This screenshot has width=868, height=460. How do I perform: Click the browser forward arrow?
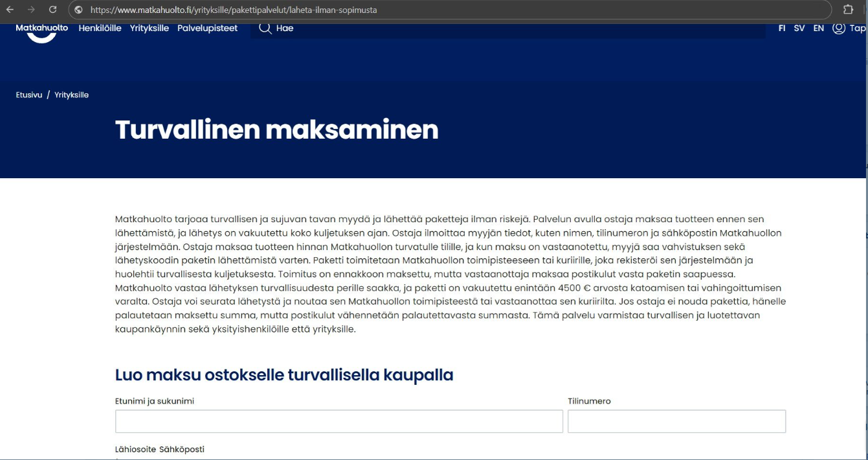click(x=31, y=10)
